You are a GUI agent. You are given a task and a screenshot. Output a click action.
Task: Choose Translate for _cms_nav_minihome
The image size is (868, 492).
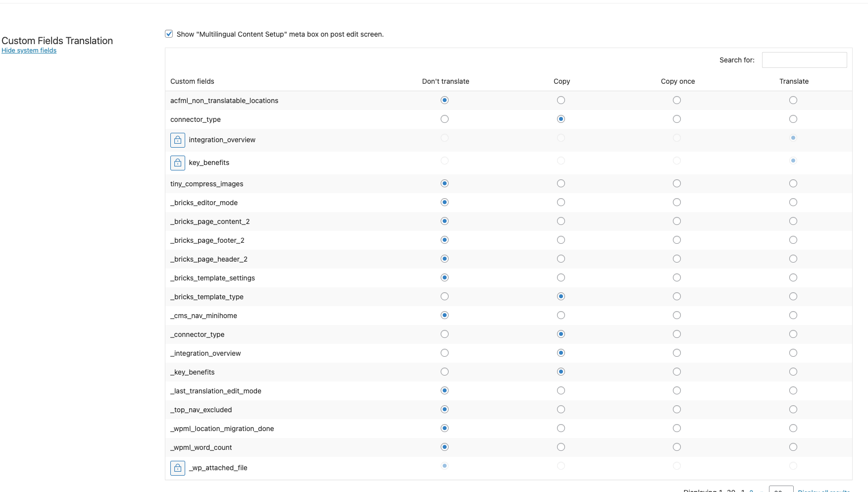point(793,315)
